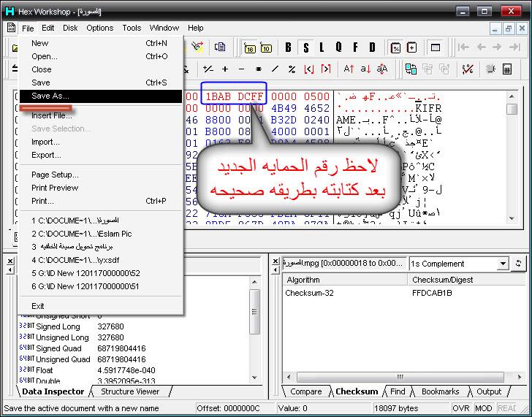Click the Checksum/Digest column header

[x=466, y=280]
